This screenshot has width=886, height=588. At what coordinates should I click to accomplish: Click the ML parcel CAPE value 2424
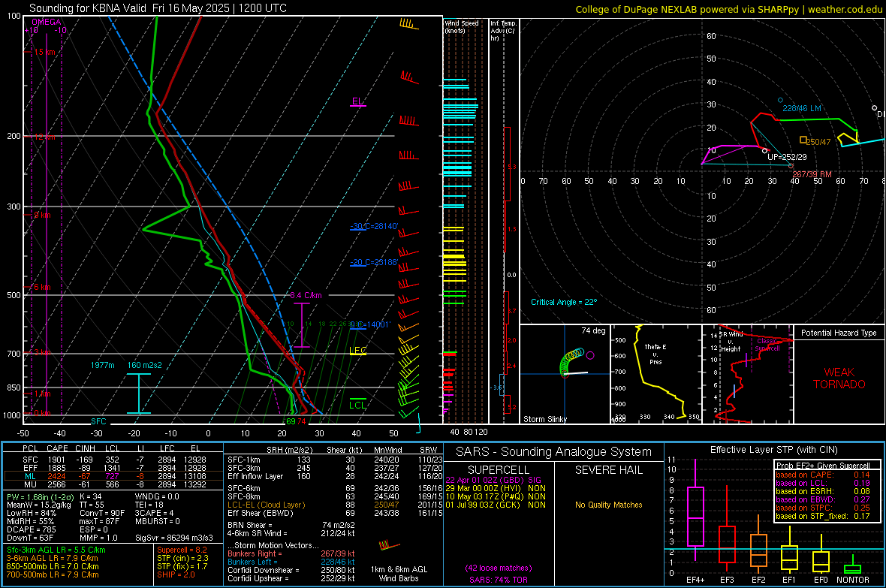(56, 476)
